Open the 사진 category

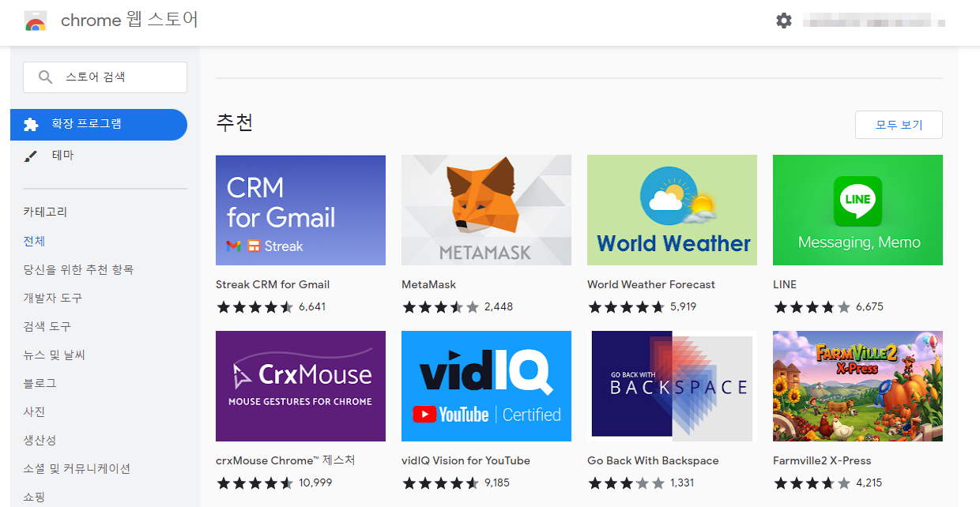(34, 411)
